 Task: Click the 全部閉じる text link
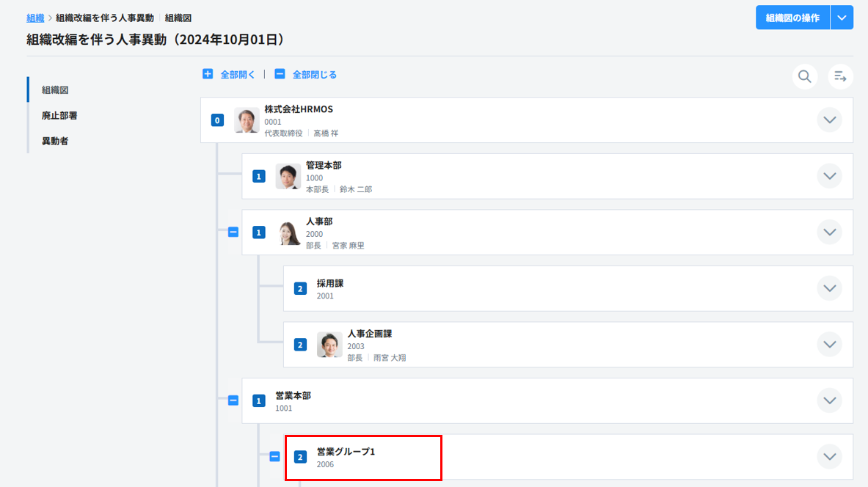pyautogui.click(x=314, y=75)
